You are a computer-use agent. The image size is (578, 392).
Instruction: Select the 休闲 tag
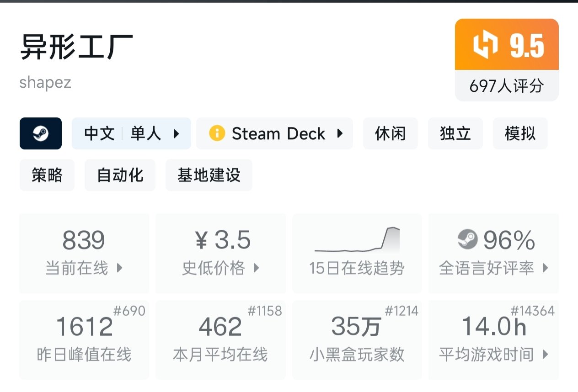[390, 133]
